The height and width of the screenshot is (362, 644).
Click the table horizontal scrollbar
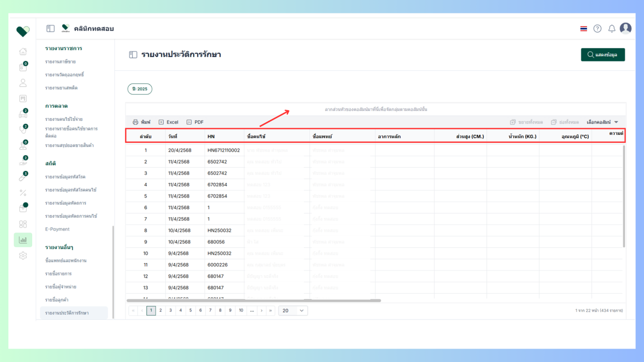coord(254,301)
